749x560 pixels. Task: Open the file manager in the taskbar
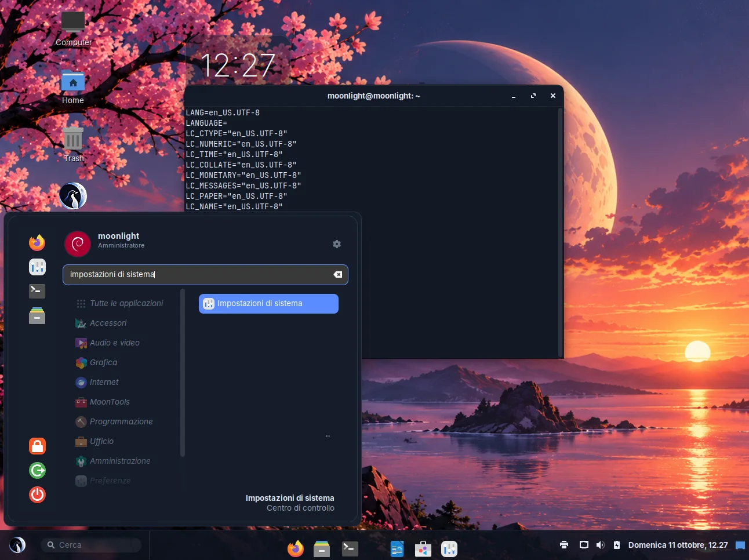coord(322,548)
